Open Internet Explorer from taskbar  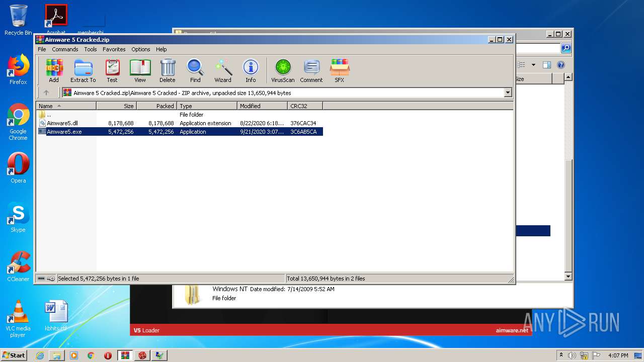click(40, 355)
